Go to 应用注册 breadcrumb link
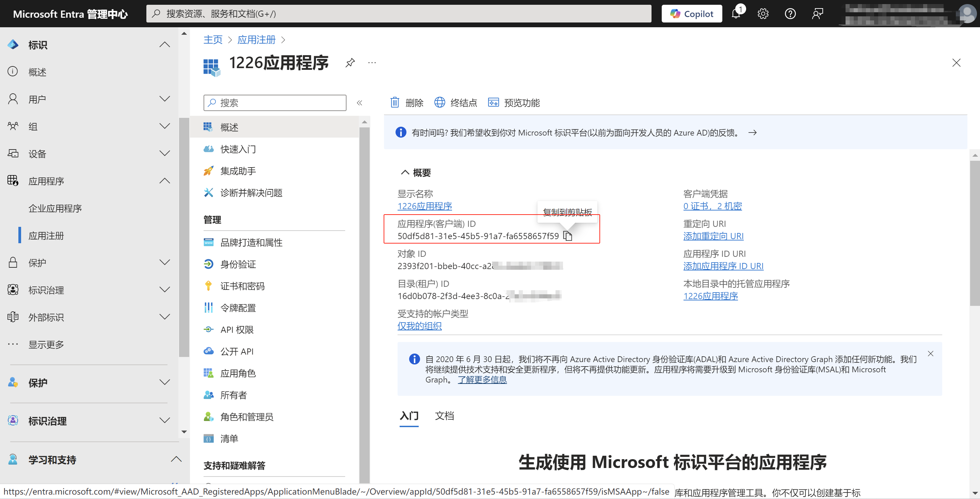The image size is (980, 499). pos(256,40)
